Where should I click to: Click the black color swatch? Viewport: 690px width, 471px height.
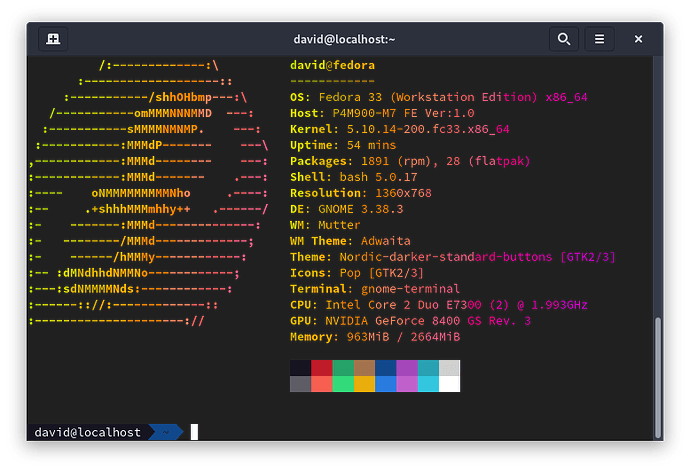[x=301, y=368]
